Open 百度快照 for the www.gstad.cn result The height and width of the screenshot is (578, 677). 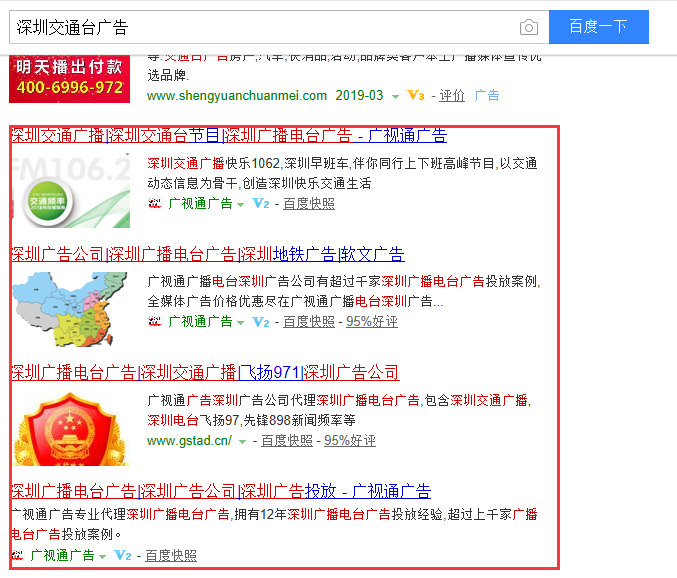[287, 441]
